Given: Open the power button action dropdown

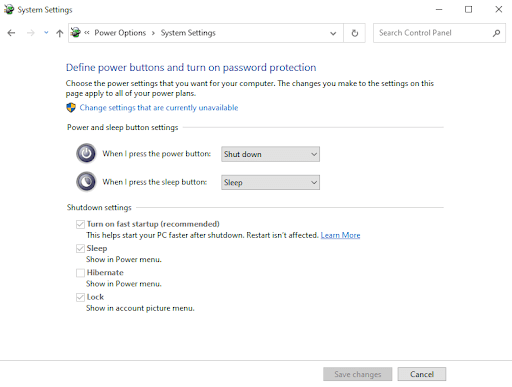Looking at the screenshot, I should 270,154.
